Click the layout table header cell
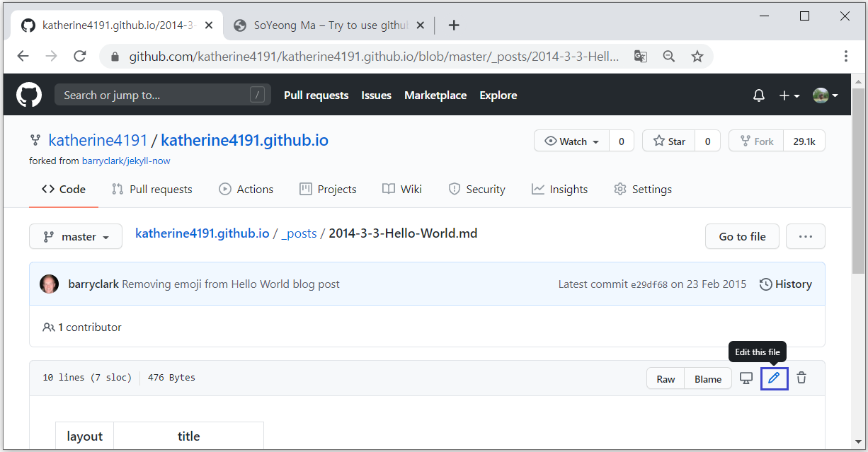 pyautogui.click(x=85, y=436)
